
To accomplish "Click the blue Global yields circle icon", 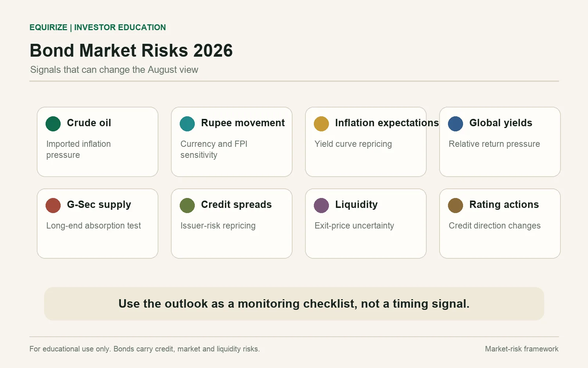I will (455, 124).
